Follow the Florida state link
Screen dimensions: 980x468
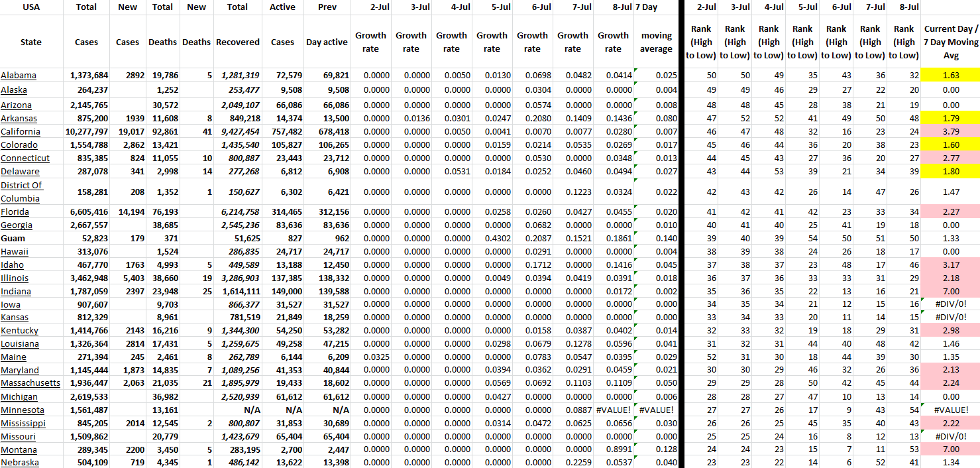point(16,212)
